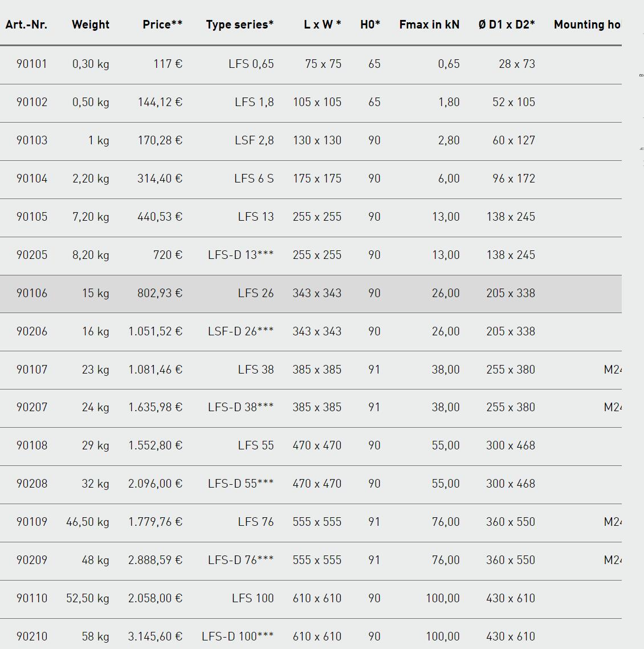Select the Fmax in kN header
This screenshot has height=649, width=644.
(429, 25)
